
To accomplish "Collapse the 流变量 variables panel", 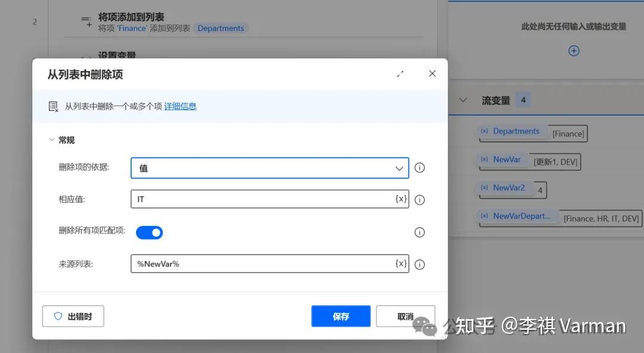I will (x=463, y=100).
